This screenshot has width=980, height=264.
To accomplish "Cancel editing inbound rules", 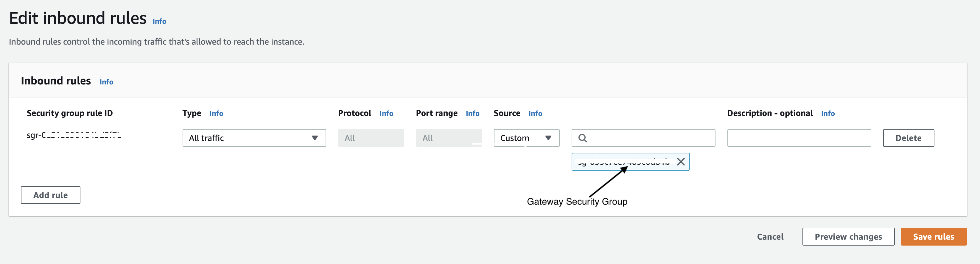I will click(x=770, y=237).
